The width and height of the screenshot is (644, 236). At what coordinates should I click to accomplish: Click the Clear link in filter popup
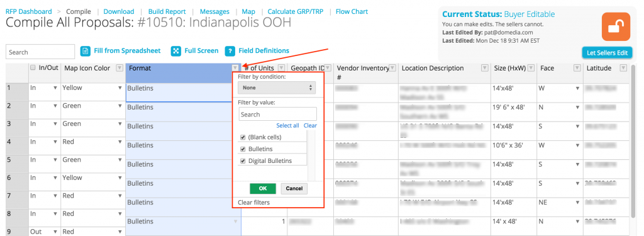click(x=310, y=125)
